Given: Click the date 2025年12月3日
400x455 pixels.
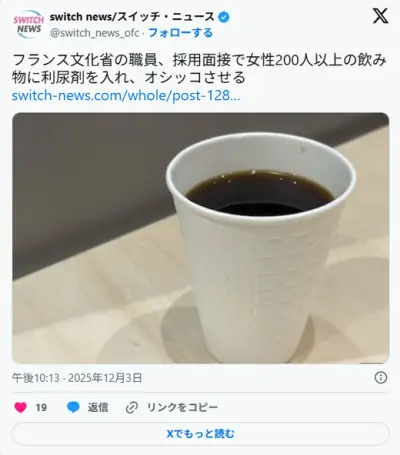Looking at the screenshot, I should click(x=105, y=378).
